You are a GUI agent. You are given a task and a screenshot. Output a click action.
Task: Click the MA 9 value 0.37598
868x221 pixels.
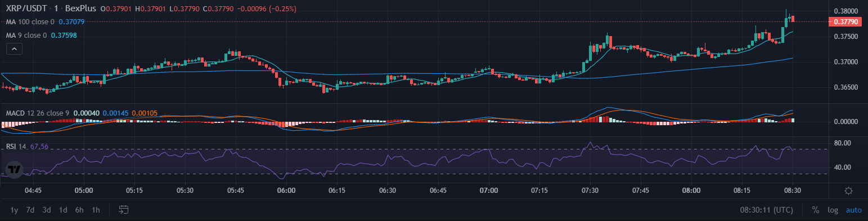(64, 35)
